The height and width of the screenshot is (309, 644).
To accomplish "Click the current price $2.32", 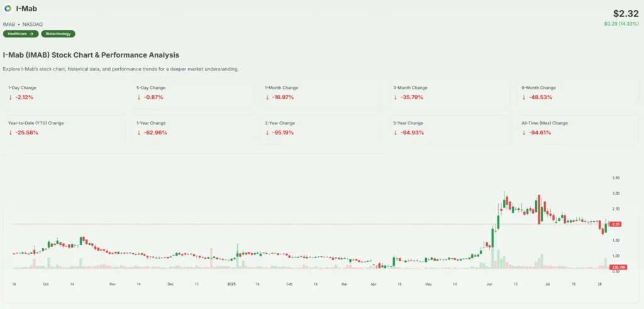I will 625,13.
